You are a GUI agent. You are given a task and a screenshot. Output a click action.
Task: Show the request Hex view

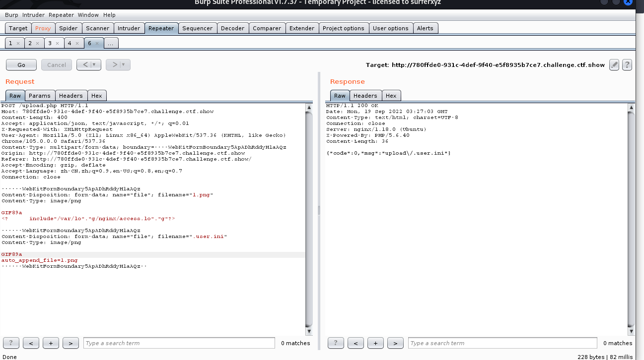97,96
